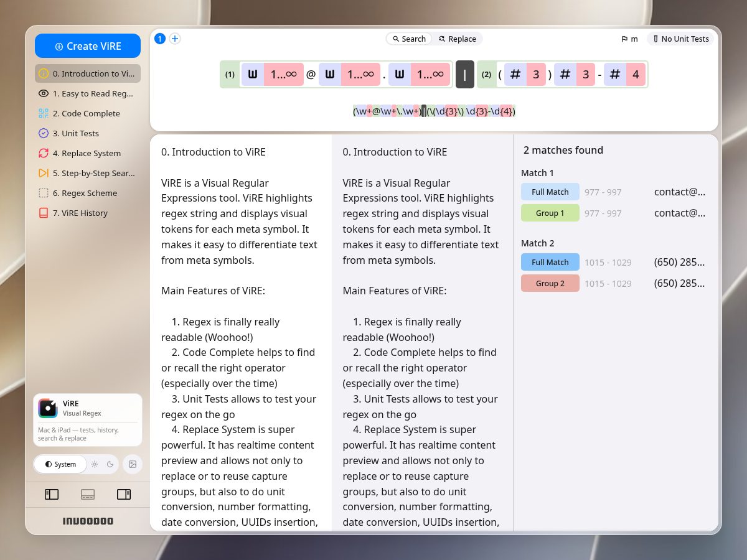Image resolution: width=747 pixels, height=560 pixels.
Task: Open the ViRE History sidebar entry
Action: coord(88,213)
